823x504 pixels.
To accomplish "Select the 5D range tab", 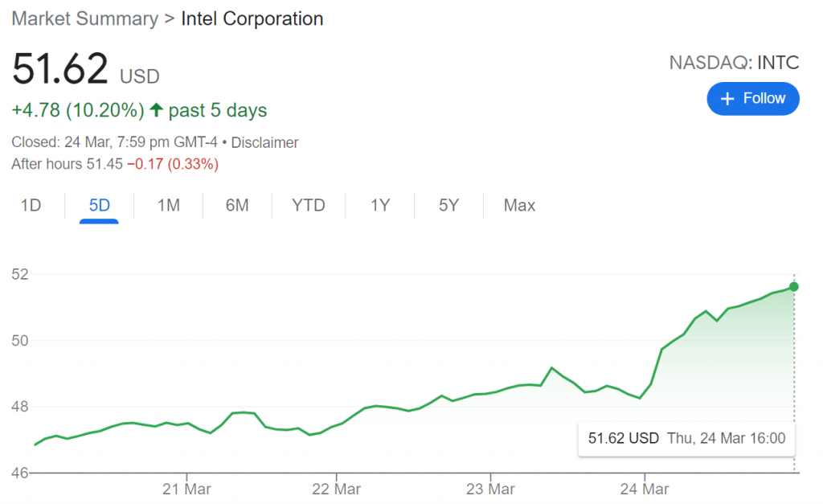I will coord(100,206).
